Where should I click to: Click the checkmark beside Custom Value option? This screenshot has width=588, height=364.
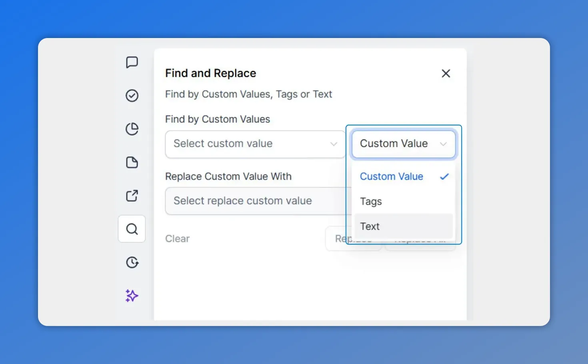444,176
